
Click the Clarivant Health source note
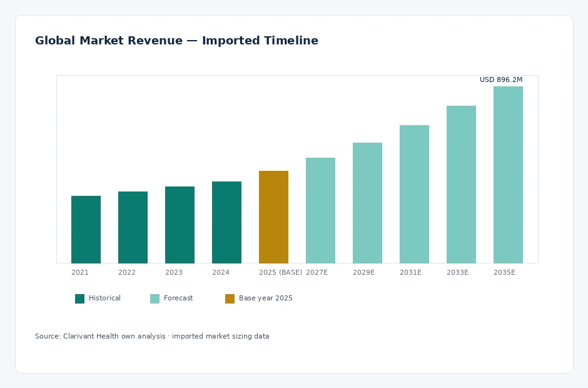pyautogui.click(x=152, y=336)
